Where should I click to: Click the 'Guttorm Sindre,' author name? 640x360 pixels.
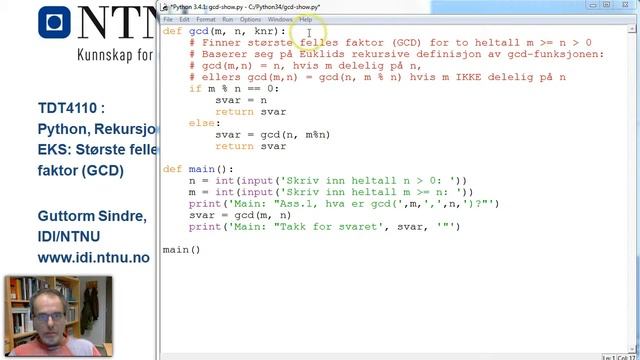click(92, 216)
